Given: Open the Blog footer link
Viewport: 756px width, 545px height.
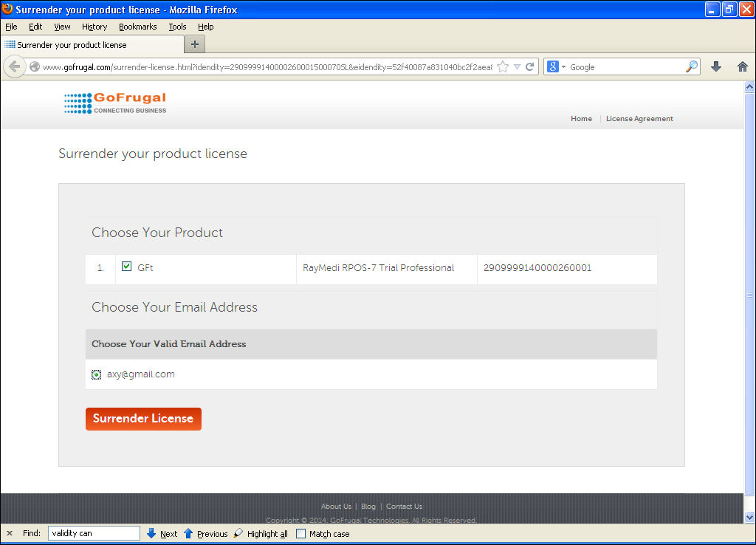Looking at the screenshot, I should click(x=368, y=506).
